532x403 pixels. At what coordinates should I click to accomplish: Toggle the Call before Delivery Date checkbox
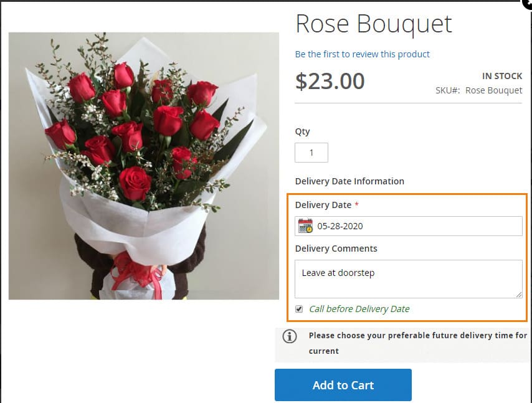pos(299,309)
